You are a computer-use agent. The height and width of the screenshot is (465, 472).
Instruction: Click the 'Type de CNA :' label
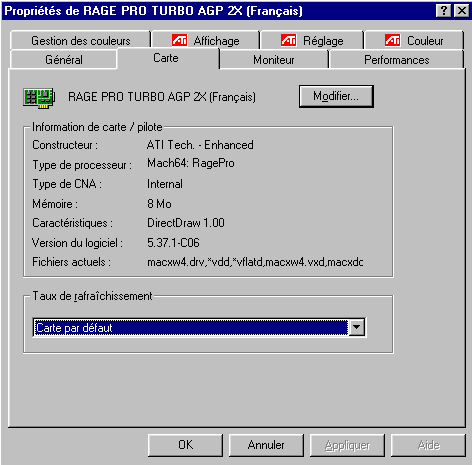point(67,184)
